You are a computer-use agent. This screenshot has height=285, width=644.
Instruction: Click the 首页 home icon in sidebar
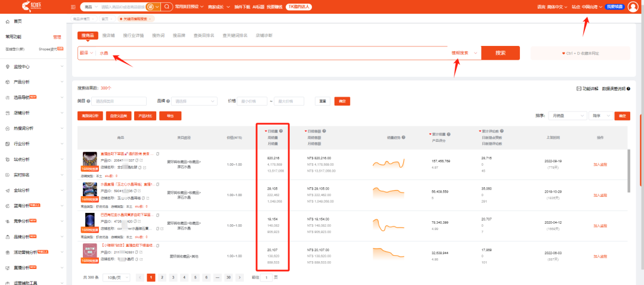click(8, 21)
